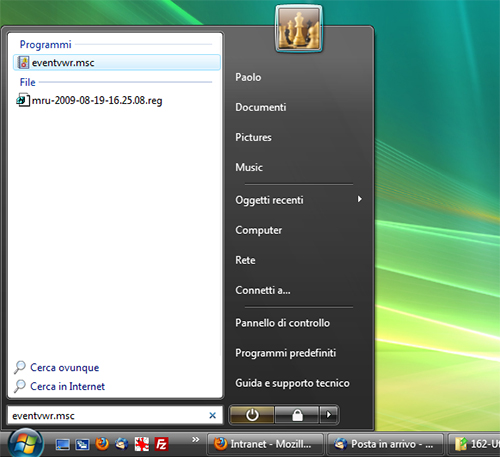This screenshot has height=457, width=500.
Task: Open the eventvwr.msc program result
Action: [117, 62]
